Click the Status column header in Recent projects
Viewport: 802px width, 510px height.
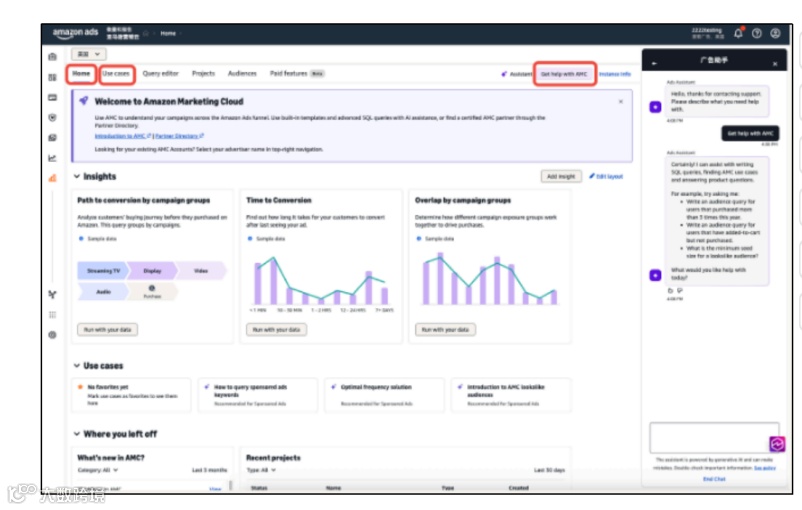click(x=259, y=488)
